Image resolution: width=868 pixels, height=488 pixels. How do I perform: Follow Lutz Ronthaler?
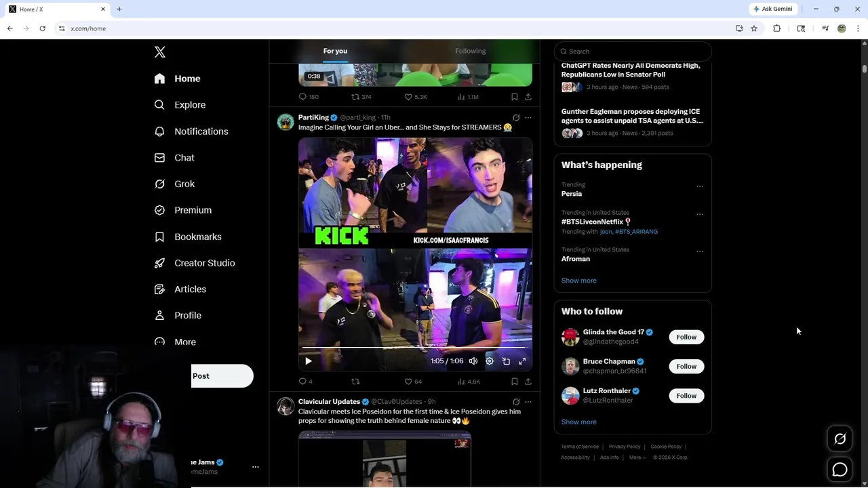coord(686,396)
